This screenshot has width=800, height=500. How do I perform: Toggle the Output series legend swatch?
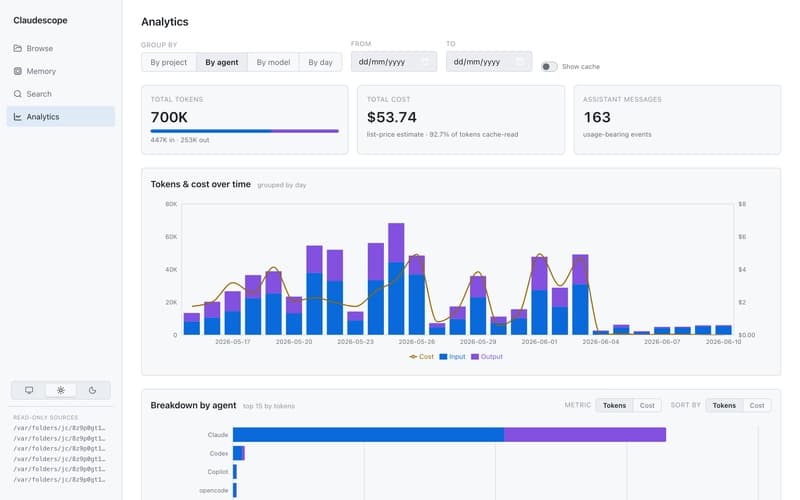475,357
